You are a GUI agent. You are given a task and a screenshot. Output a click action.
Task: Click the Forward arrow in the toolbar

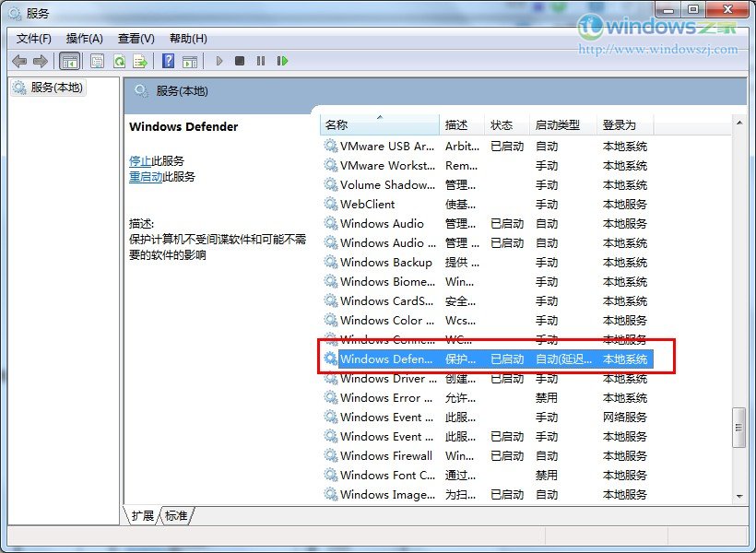click(x=40, y=61)
